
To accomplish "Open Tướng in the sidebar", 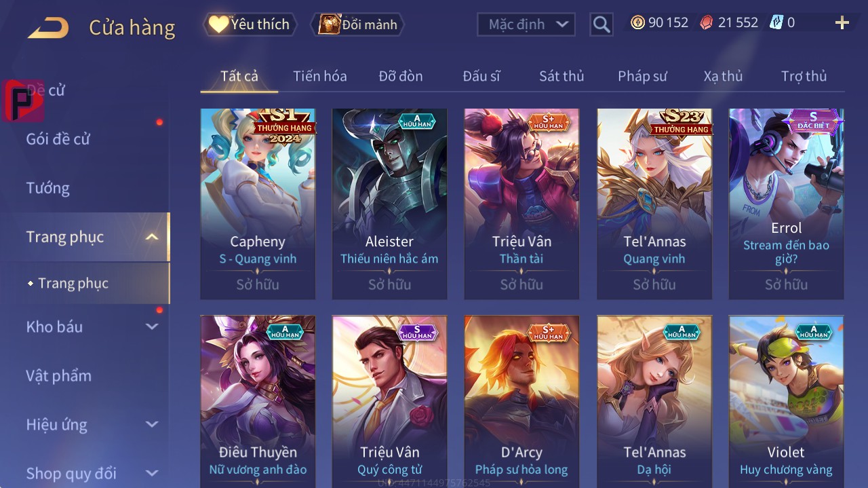I will (48, 188).
